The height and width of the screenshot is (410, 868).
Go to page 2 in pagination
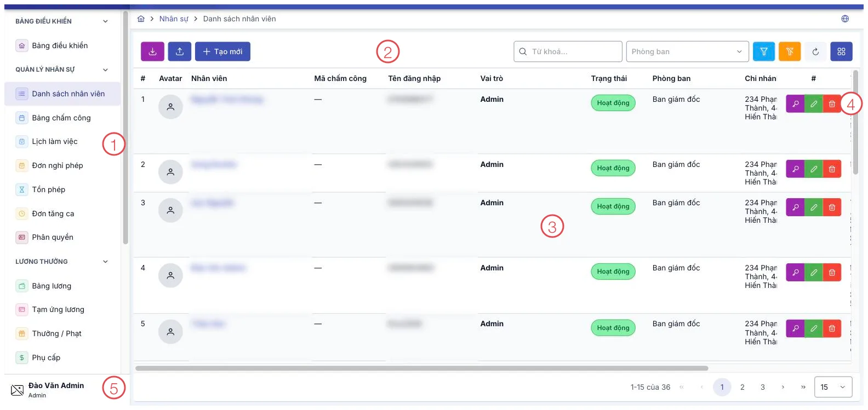click(x=743, y=387)
